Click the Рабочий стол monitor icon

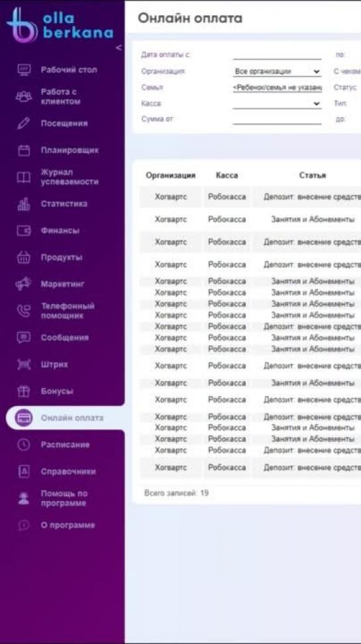click(21, 70)
